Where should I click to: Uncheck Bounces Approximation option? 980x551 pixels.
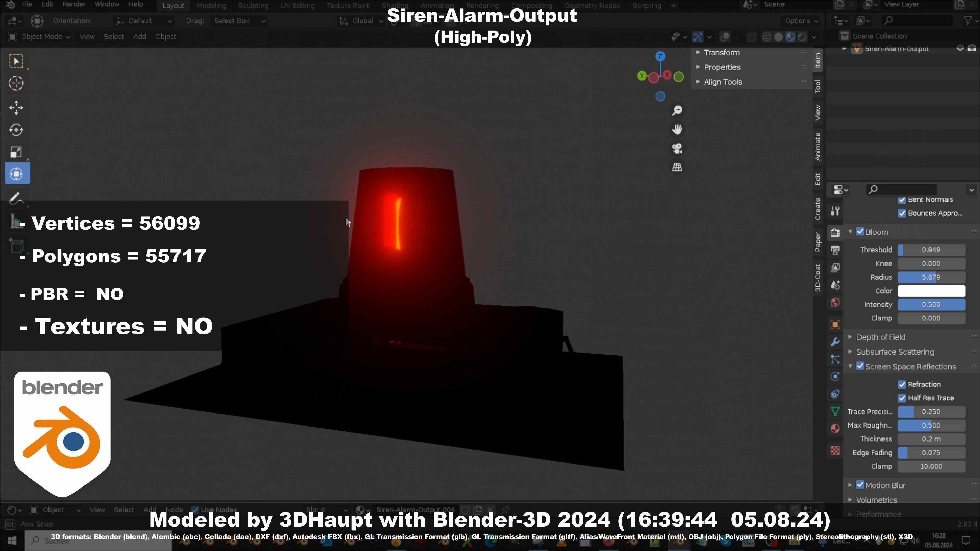click(x=902, y=213)
